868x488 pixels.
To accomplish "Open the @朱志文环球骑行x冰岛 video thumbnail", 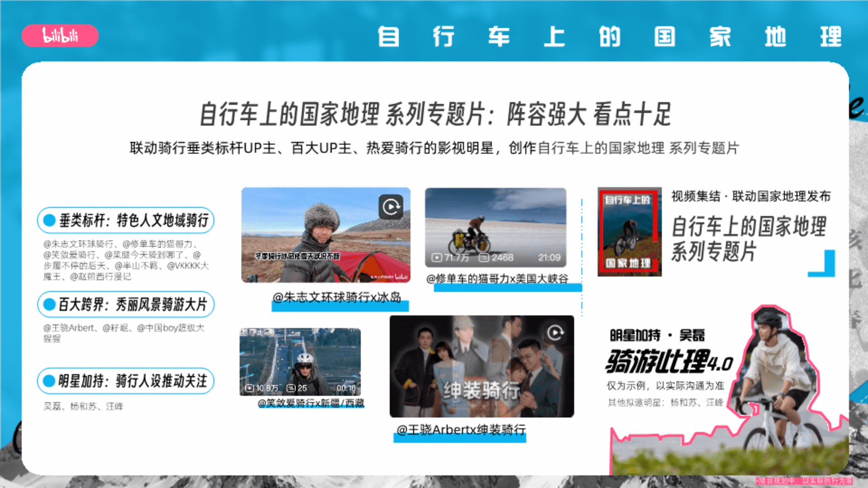I will pyautogui.click(x=326, y=235).
